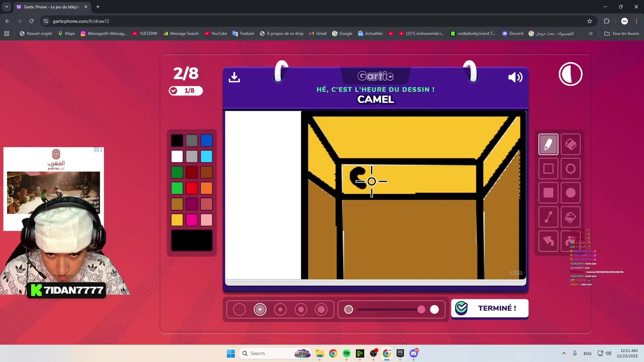Choose the filled rectangle shape tool
The width and height of the screenshot is (644, 362).
(x=548, y=193)
